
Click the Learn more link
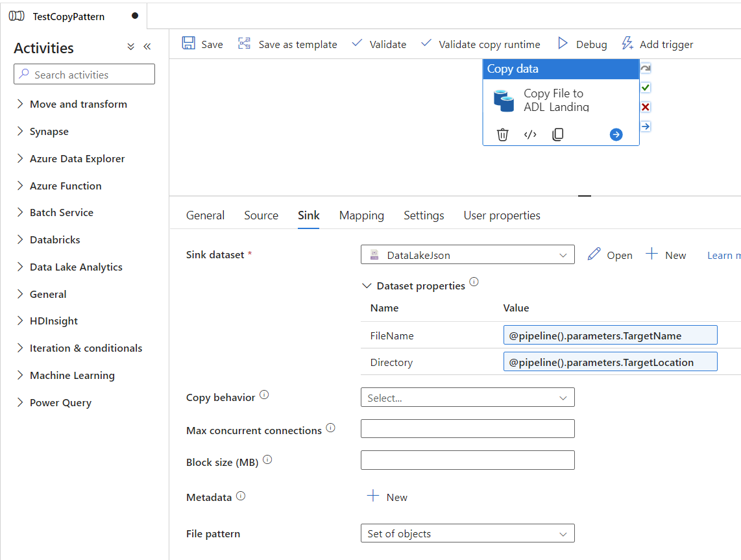pos(723,255)
